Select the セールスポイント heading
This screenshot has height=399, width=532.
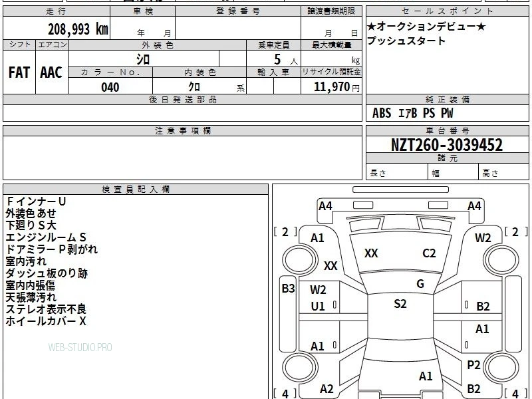pyautogui.click(x=447, y=11)
